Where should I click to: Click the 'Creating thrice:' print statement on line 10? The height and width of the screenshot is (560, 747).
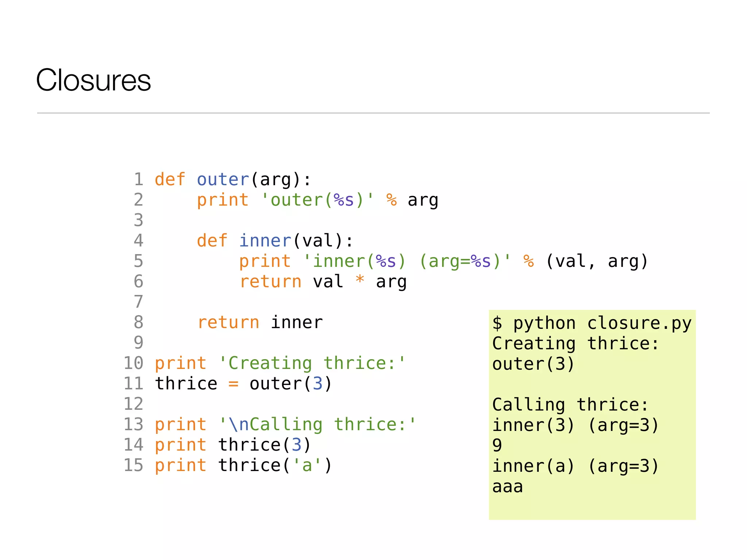click(x=280, y=363)
